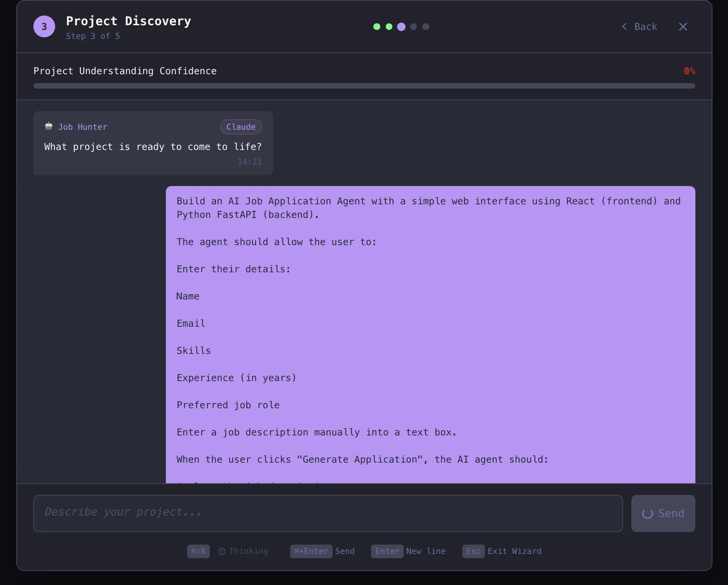The image size is (728, 585).
Task: Click the Enter key badge
Action: 387,551
